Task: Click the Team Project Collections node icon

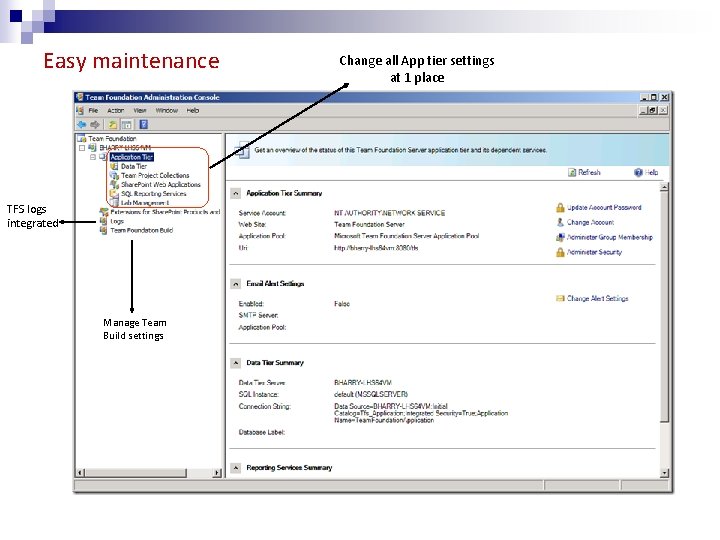Action: (x=114, y=175)
